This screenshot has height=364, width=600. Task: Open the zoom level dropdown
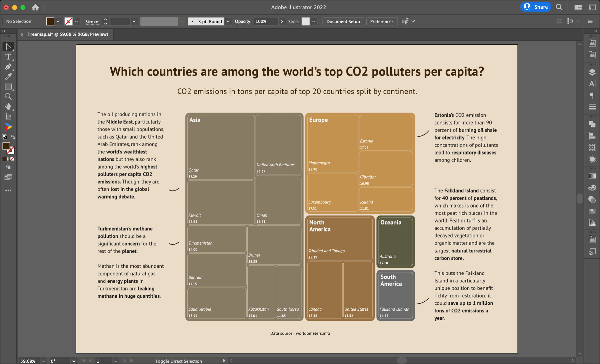pyautogui.click(x=43, y=361)
